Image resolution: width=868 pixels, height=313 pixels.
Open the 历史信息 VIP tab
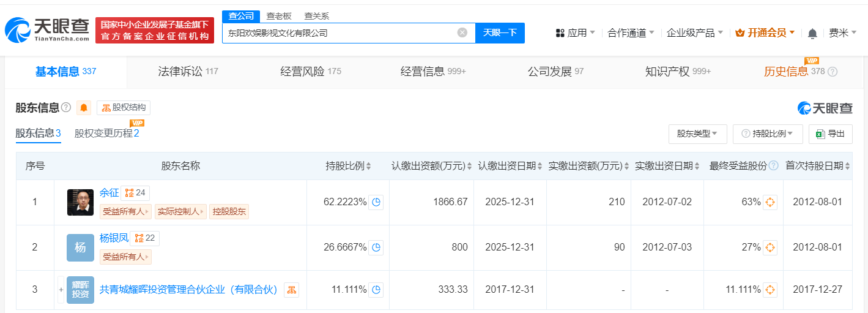795,72
